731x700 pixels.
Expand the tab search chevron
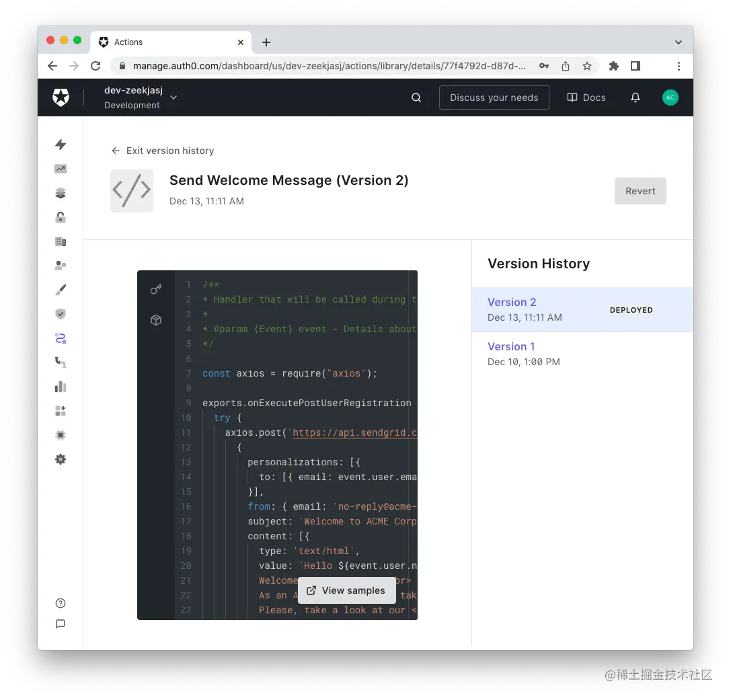pyautogui.click(x=679, y=42)
